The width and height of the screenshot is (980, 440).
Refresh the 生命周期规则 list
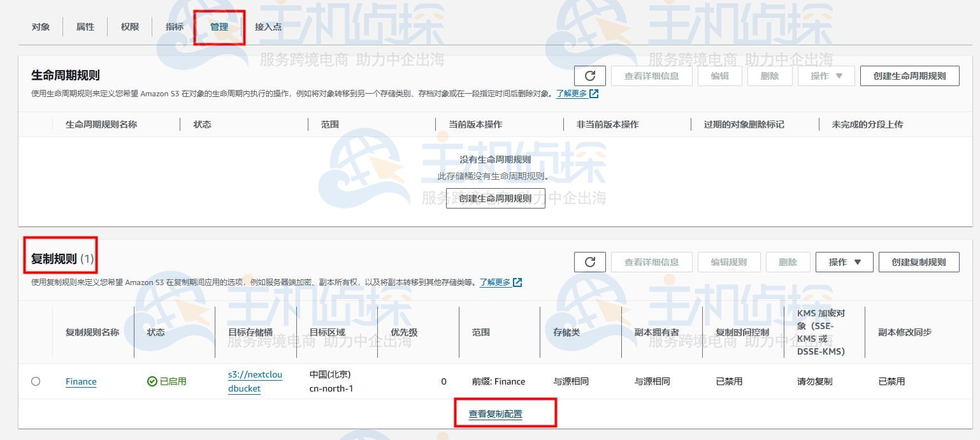589,75
